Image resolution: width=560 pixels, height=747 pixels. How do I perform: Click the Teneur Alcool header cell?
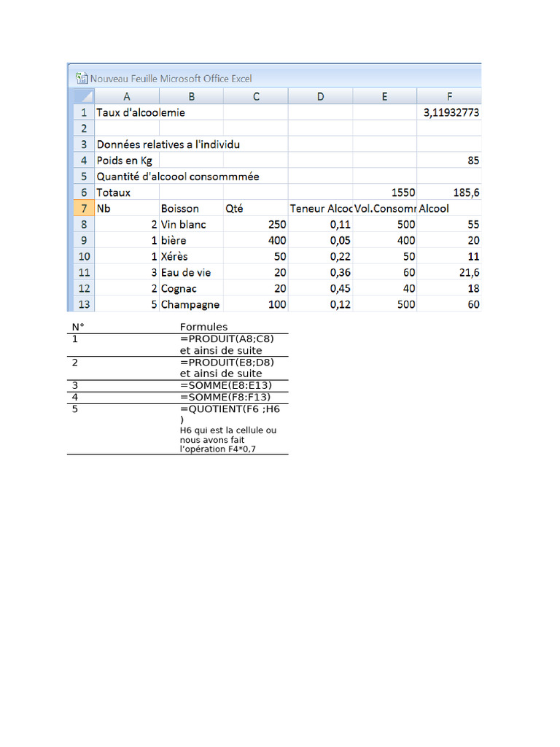321,208
